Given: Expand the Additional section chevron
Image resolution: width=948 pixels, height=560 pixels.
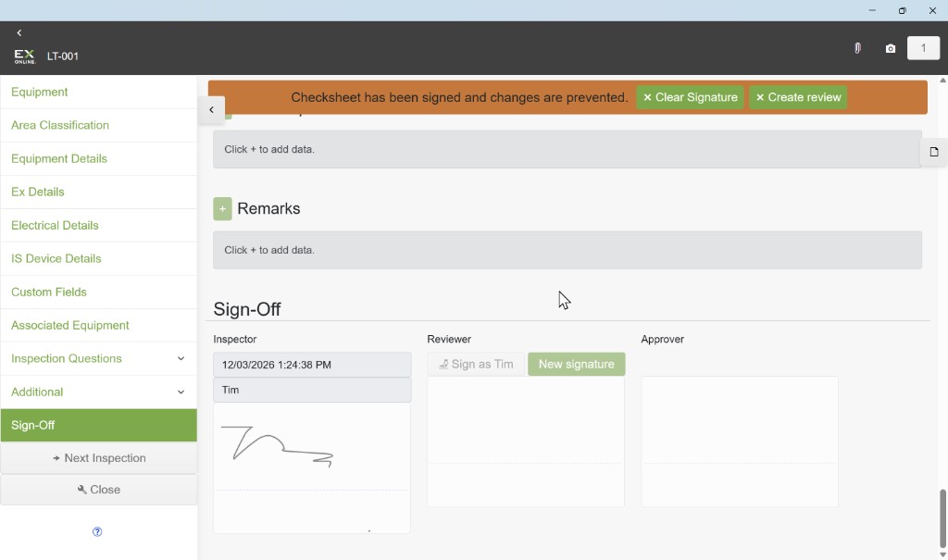Looking at the screenshot, I should point(181,392).
